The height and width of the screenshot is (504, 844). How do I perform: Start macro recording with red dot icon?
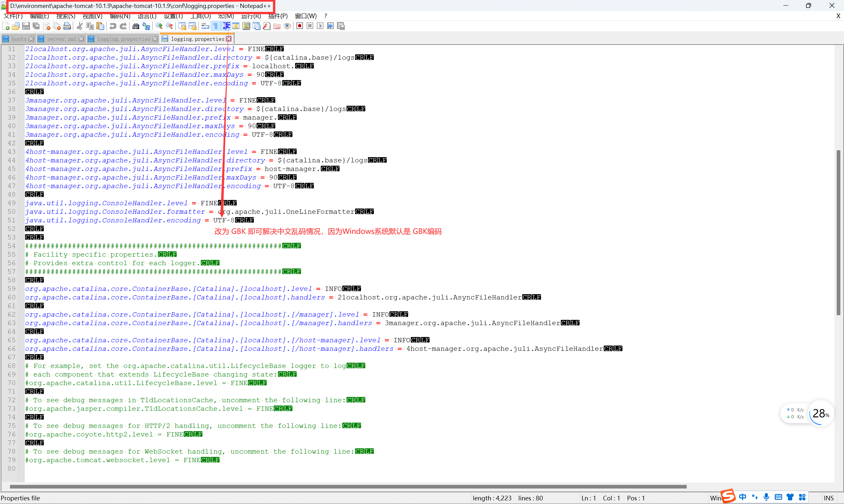click(299, 26)
